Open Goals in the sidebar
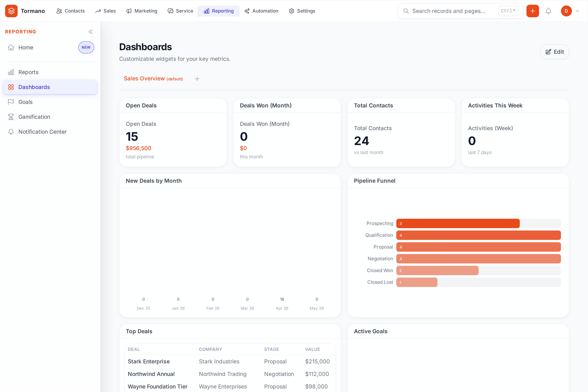This screenshot has width=588, height=392. pyautogui.click(x=50, y=102)
